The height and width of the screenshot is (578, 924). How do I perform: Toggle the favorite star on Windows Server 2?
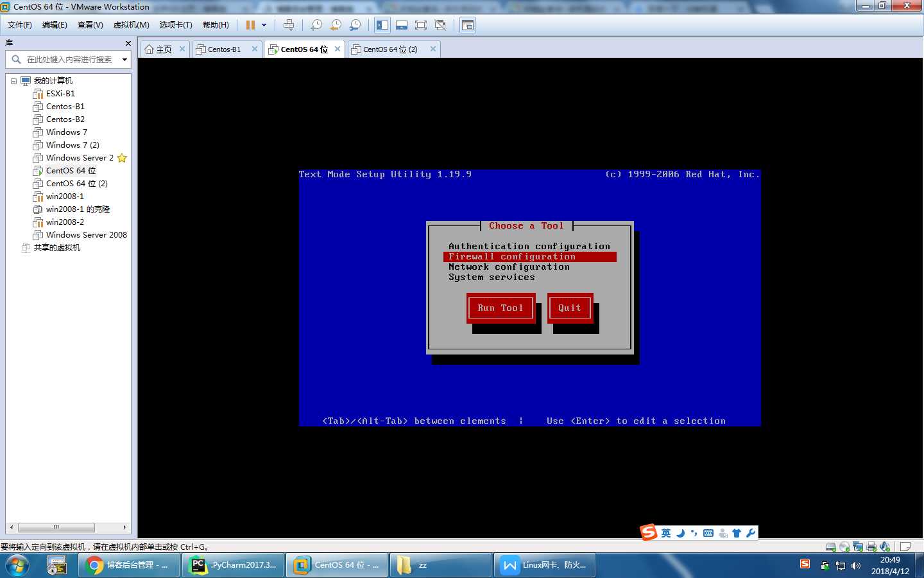coord(122,158)
